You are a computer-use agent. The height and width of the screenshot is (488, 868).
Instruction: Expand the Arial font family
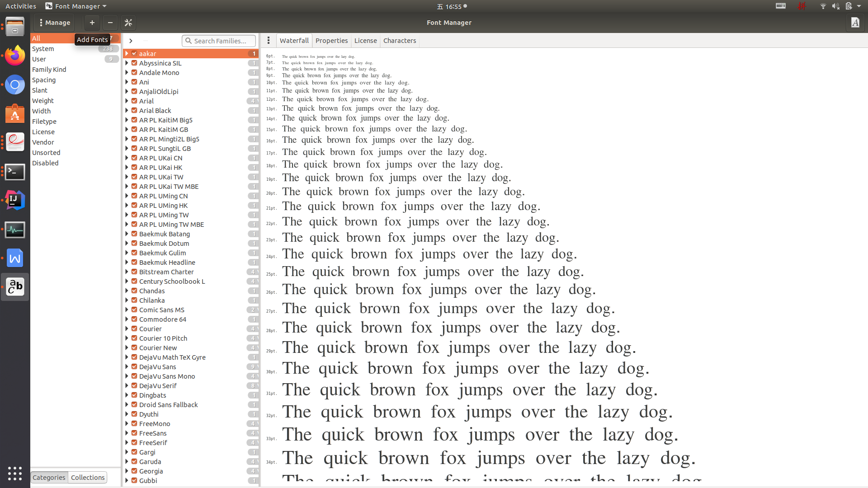(127, 101)
